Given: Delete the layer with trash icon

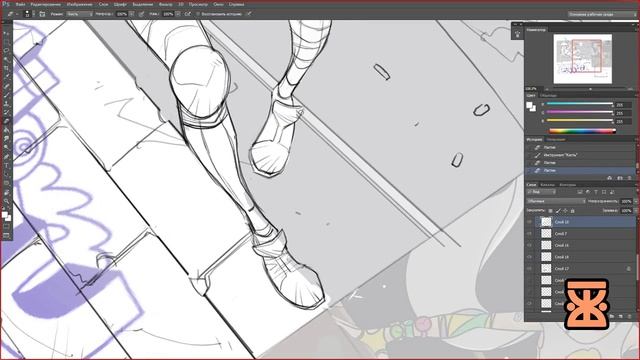Looking at the screenshot, I should (629, 316).
